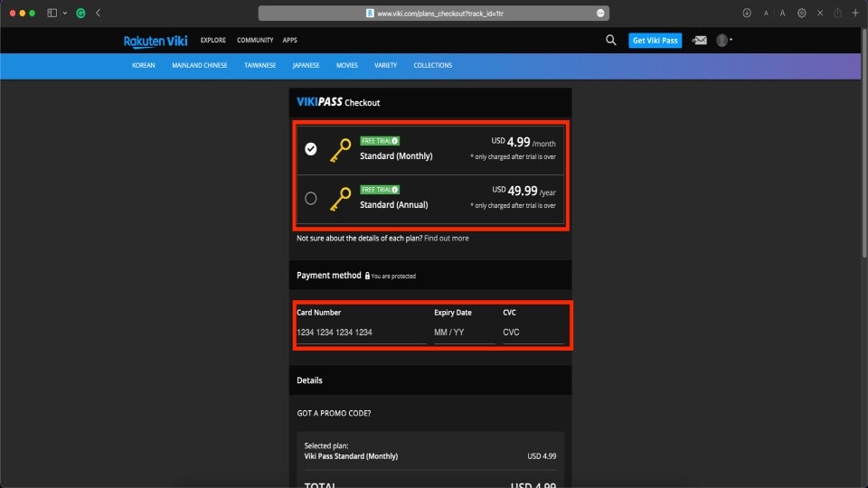
Task: Click the Find out more link
Action: [x=446, y=239]
